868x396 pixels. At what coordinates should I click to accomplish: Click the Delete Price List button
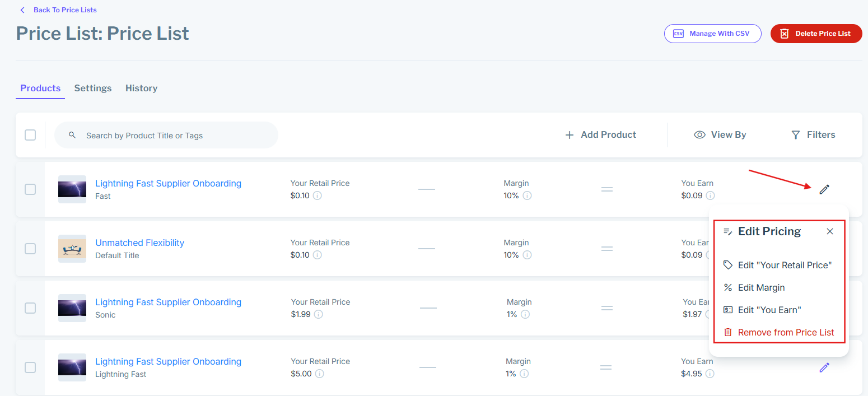[x=816, y=34]
